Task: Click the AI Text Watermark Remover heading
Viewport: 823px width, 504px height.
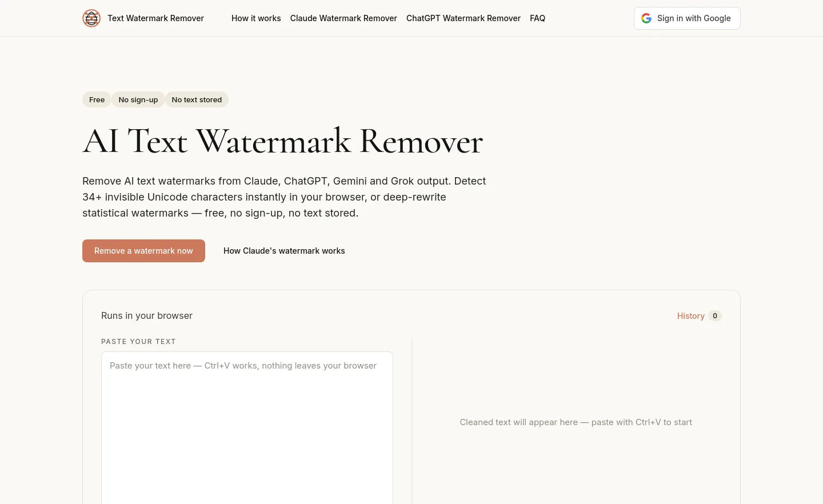Action: (x=283, y=141)
